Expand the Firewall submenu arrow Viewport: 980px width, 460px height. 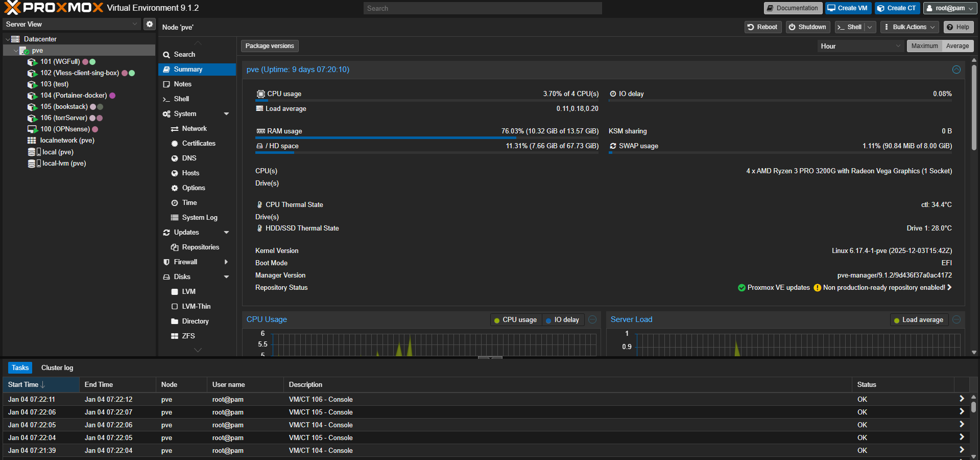point(226,262)
